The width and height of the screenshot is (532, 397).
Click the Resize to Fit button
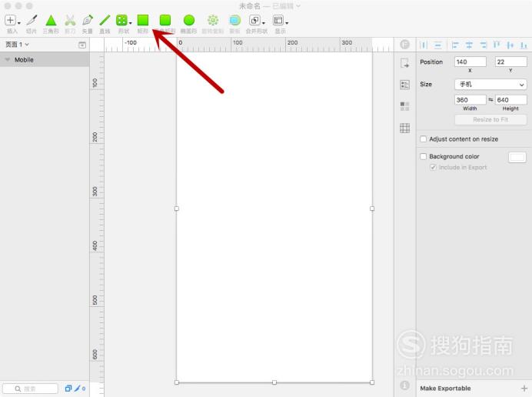point(490,119)
